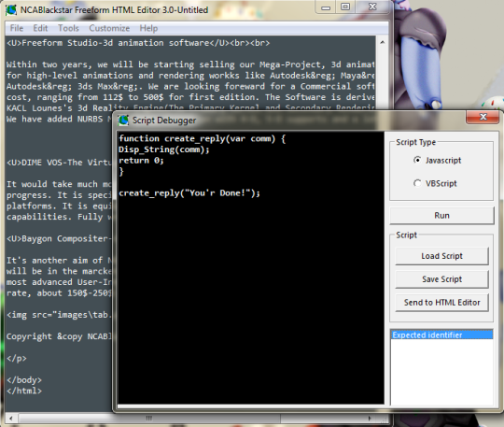Screen dimensions: 504x427
Task: Click the Load Script button
Action: tap(441, 256)
